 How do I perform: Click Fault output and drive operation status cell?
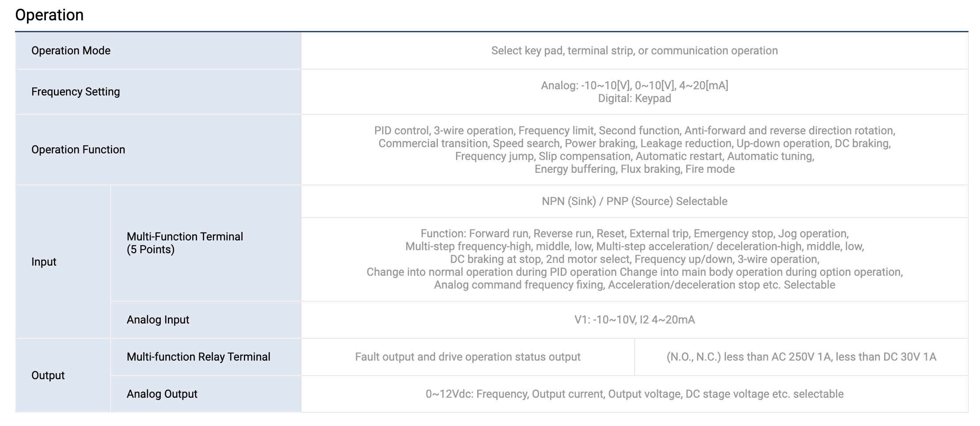pos(467,357)
